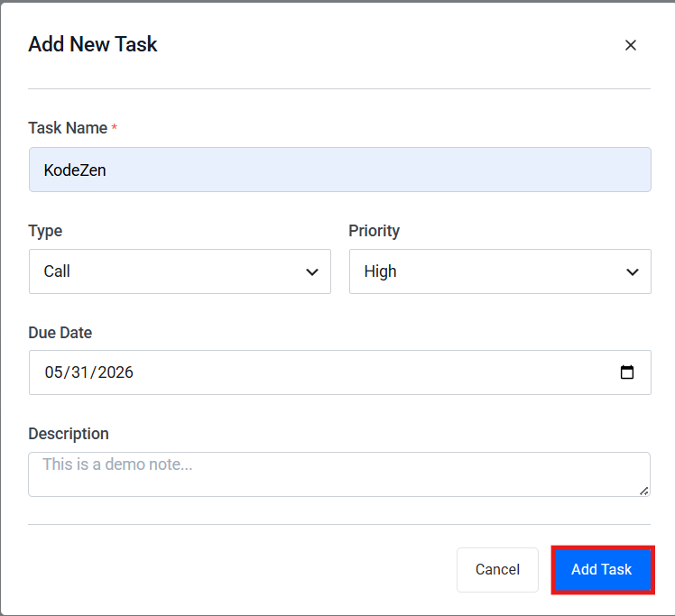Grab the Description resize handle

(643, 491)
